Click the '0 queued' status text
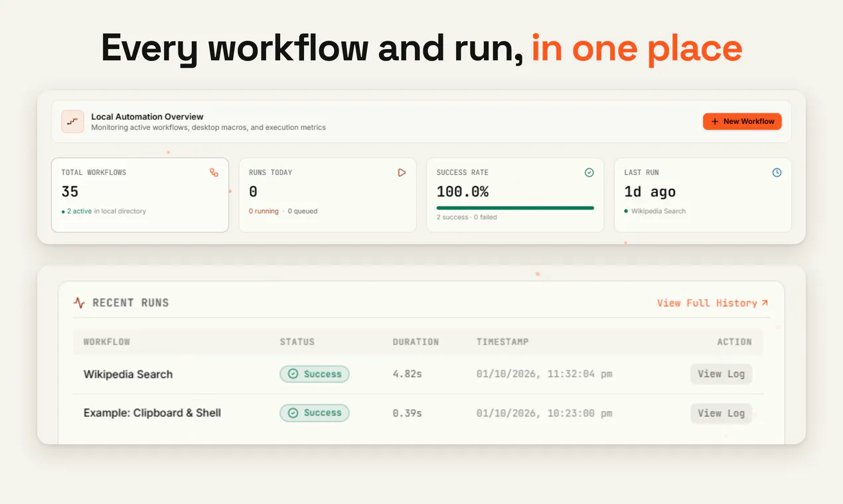This screenshot has width=843, height=504. click(303, 211)
